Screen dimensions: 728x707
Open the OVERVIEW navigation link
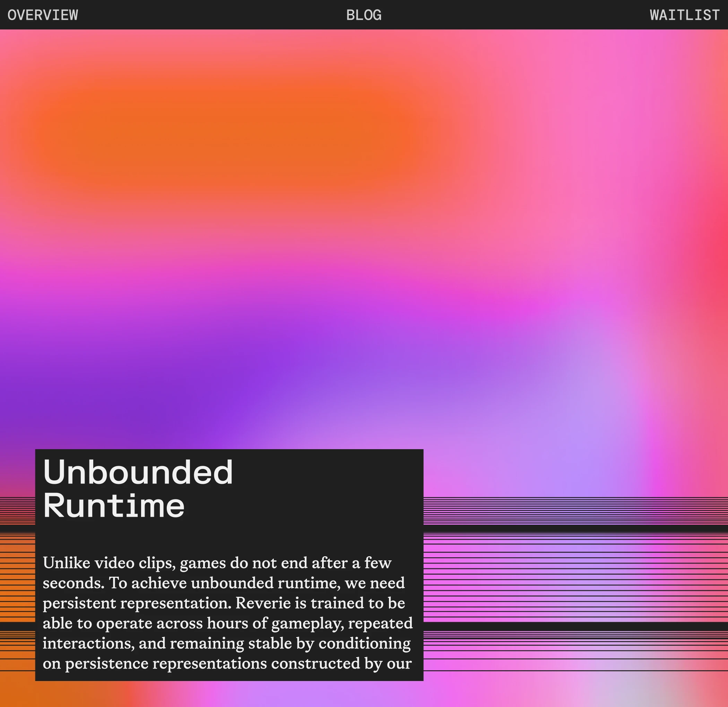(43, 15)
